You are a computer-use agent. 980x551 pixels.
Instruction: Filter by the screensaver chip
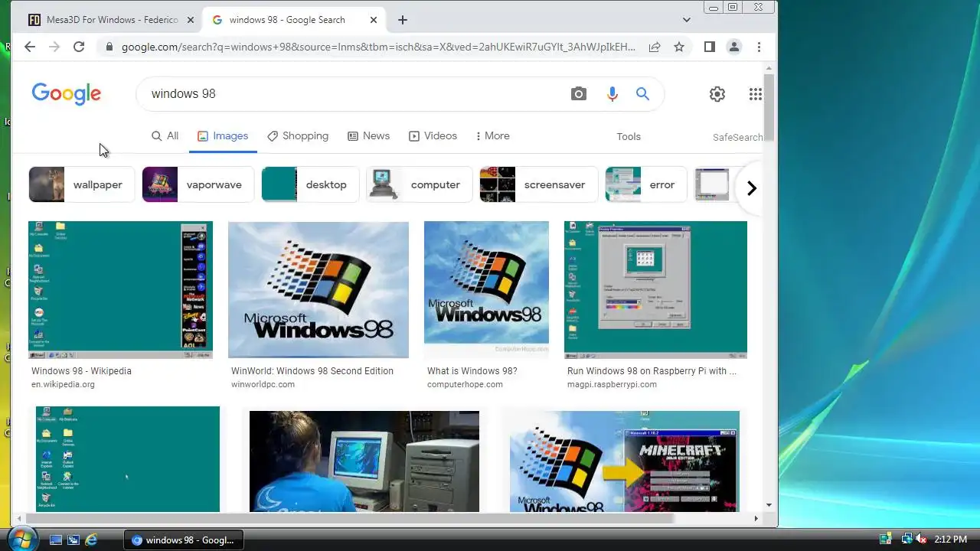pos(538,184)
